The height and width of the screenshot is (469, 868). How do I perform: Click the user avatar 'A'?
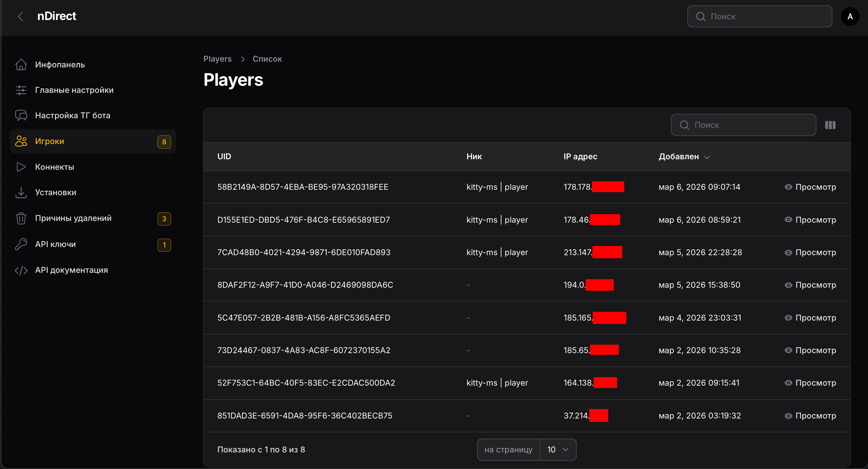pyautogui.click(x=850, y=16)
